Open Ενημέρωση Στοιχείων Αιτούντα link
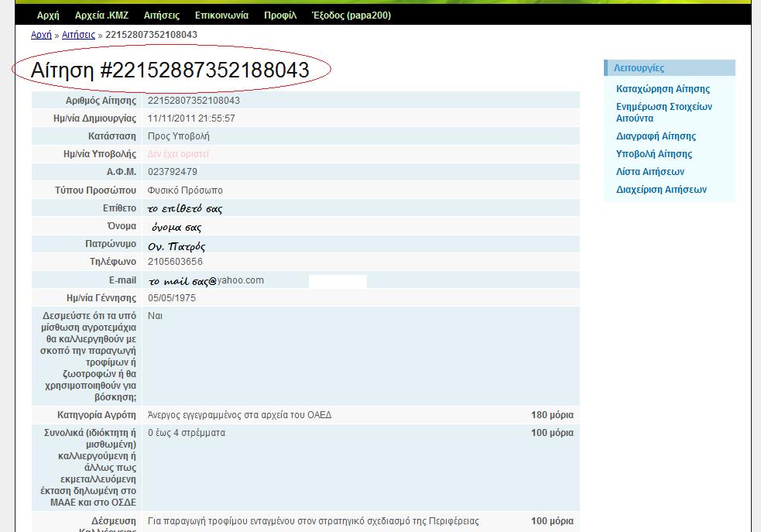This screenshot has width=761, height=532. pos(663,112)
